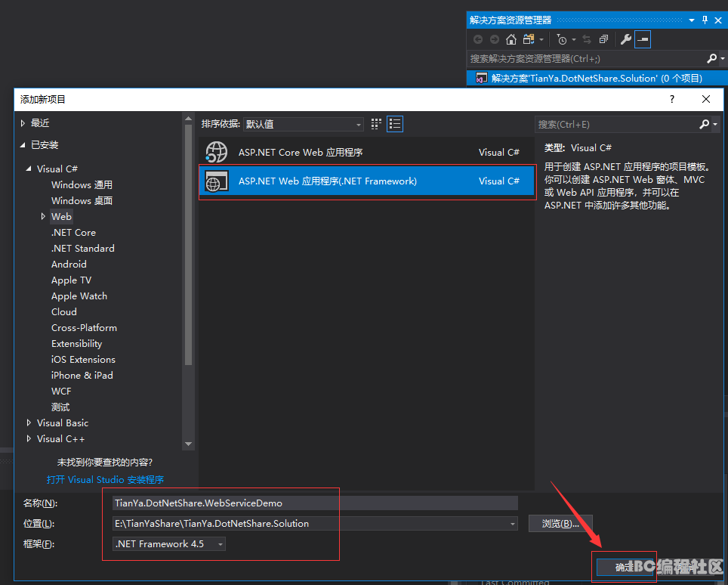This screenshot has height=585, width=728.
Task: Open the pending changes filter dropdown arrow
Action: coord(574,39)
